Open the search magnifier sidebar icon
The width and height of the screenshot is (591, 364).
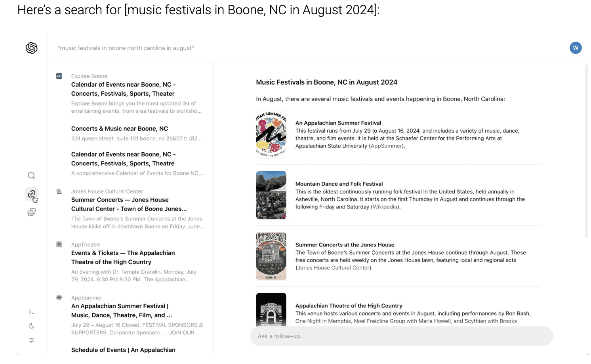click(x=32, y=176)
